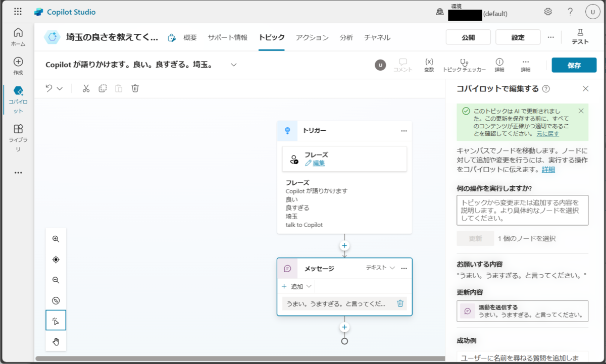Viewport: 606px width, 364px height.
Task: Click the 公開 button
Action: tap(468, 37)
